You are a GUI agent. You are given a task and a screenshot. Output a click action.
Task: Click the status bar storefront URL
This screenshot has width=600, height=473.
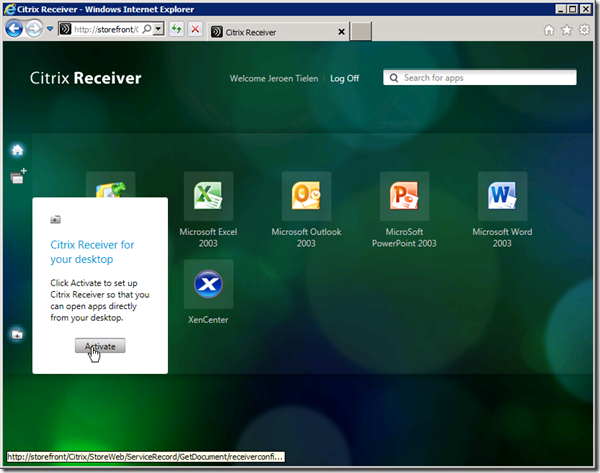coord(145,457)
